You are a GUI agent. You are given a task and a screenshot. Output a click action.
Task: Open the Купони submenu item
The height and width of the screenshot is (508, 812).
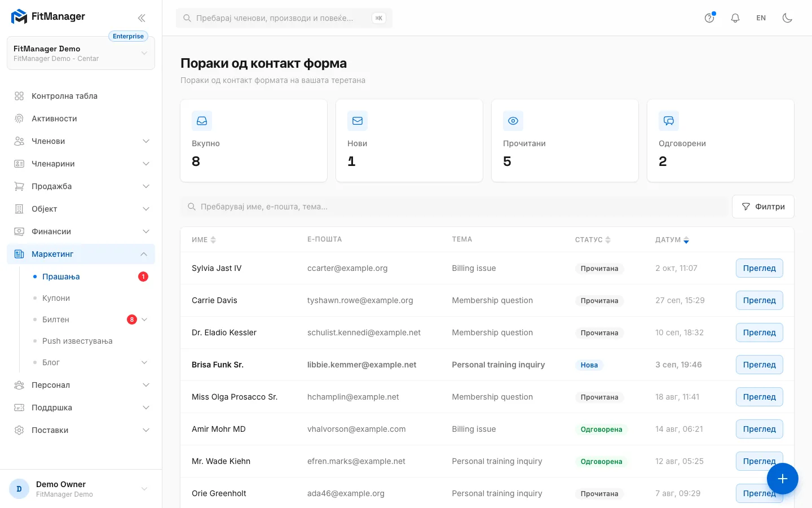91,298
